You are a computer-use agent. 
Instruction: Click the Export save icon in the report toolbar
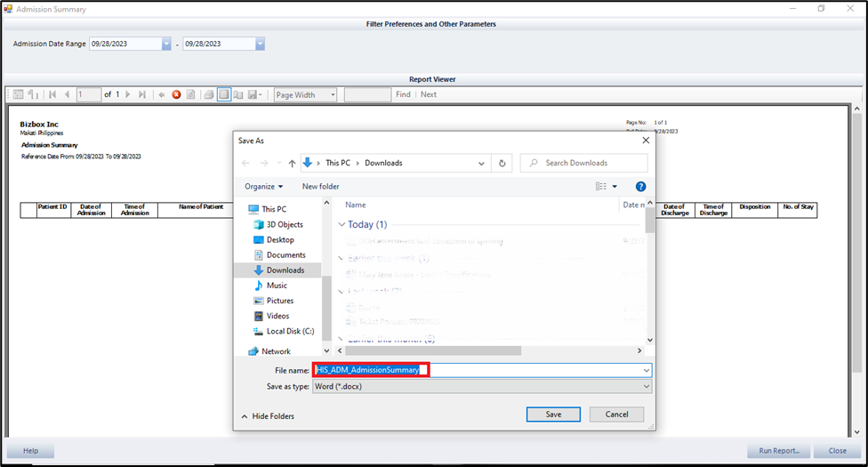pyautogui.click(x=253, y=94)
